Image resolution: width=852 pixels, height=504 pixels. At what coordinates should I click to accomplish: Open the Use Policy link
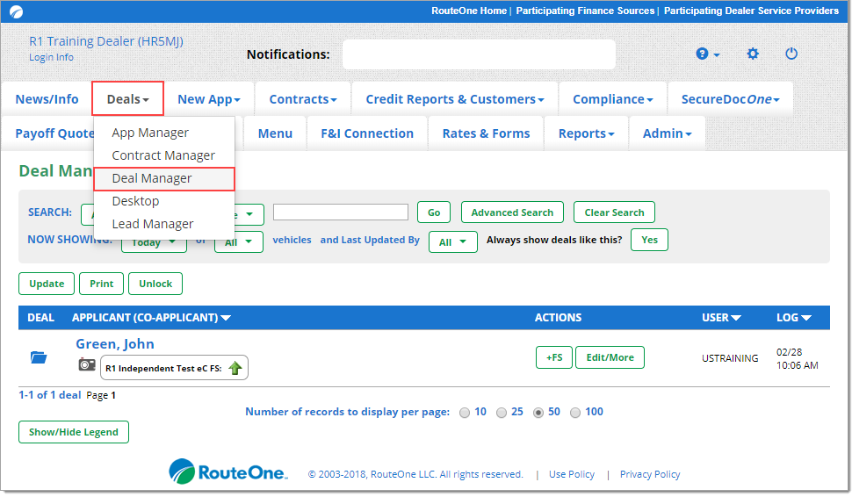[x=572, y=474]
